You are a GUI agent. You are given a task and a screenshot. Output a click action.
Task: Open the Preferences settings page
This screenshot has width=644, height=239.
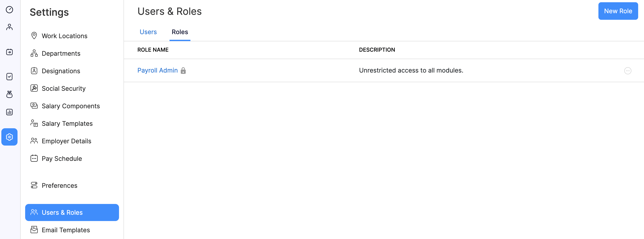(x=60, y=186)
